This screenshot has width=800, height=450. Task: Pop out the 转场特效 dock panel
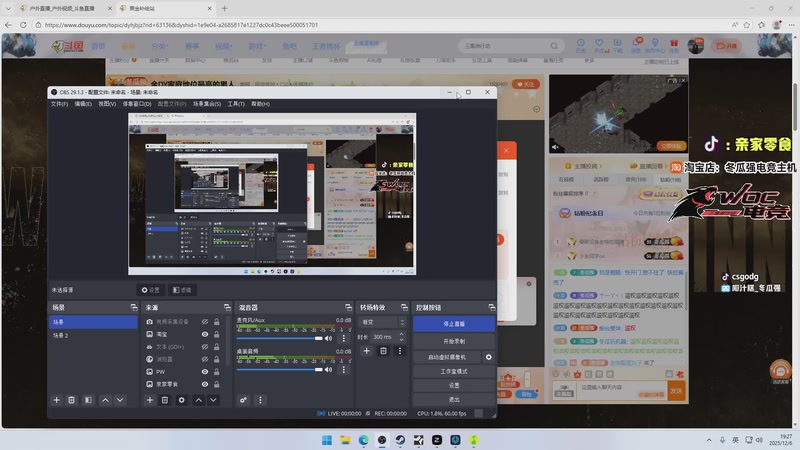[404, 307]
